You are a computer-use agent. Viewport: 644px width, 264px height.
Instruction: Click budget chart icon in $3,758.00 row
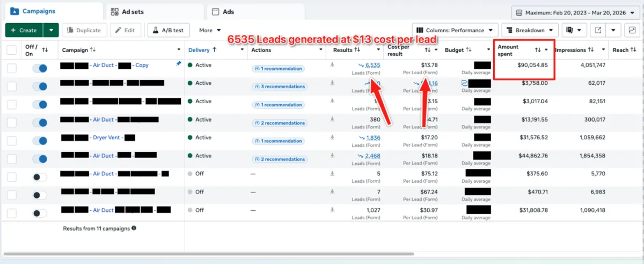(464, 83)
